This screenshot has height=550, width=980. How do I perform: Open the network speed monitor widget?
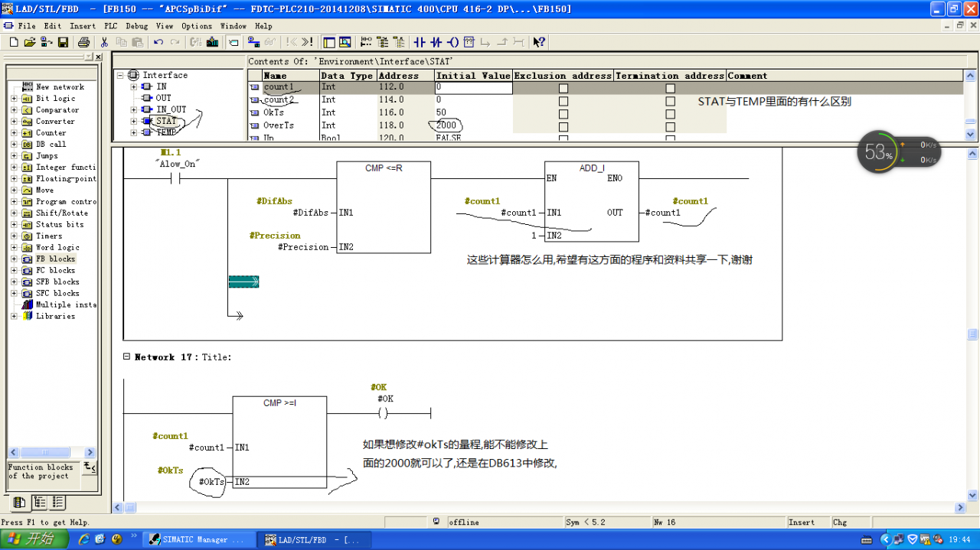click(897, 152)
